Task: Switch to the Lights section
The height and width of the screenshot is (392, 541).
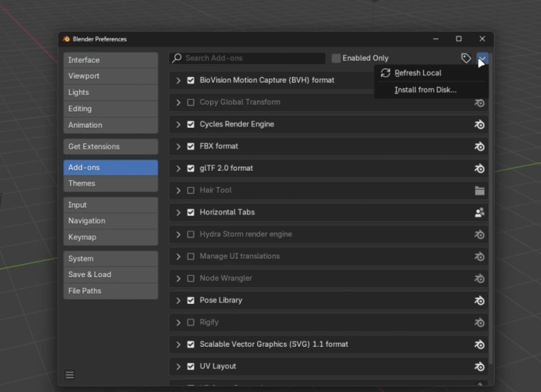Action: (x=111, y=92)
